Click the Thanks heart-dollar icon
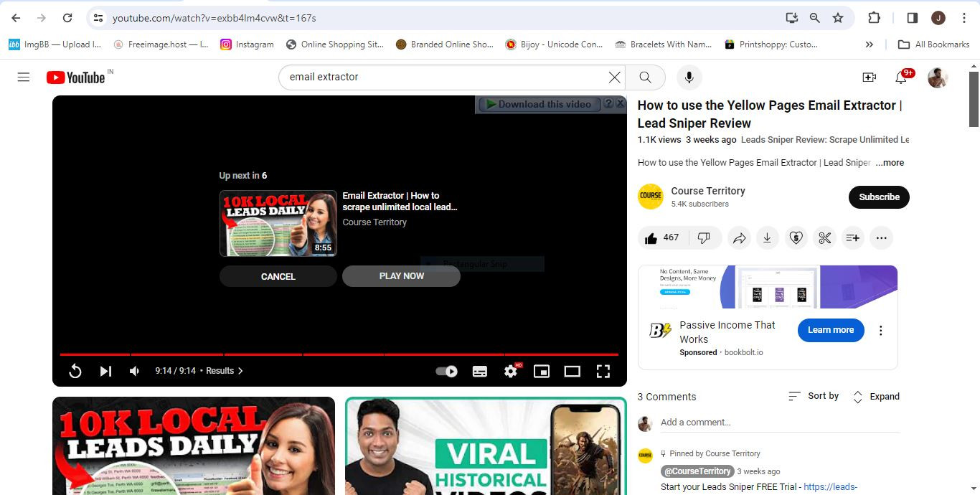980x495 pixels. pos(796,237)
